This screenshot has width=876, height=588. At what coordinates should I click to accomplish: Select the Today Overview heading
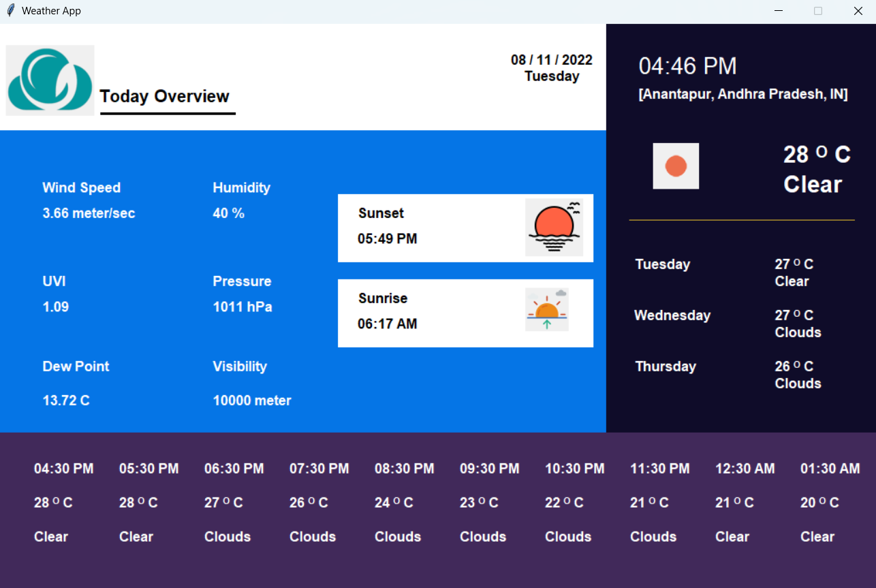(x=164, y=97)
